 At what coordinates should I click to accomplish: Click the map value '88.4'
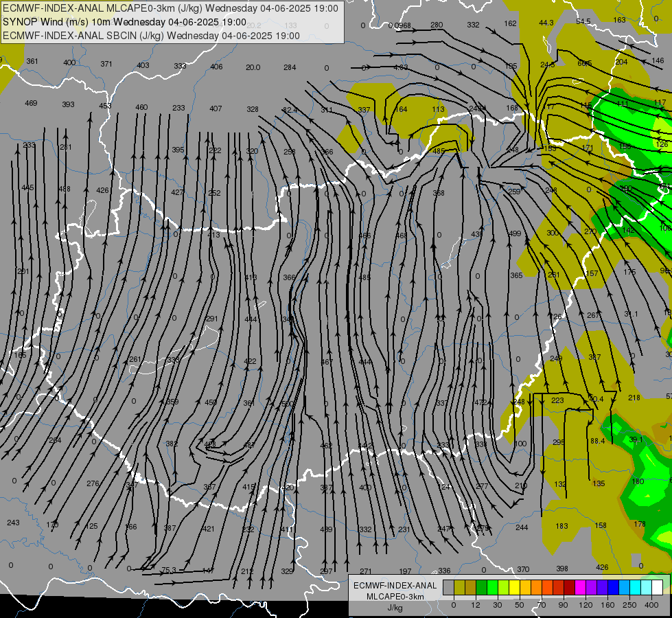pyautogui.click(x=597, y=441)
